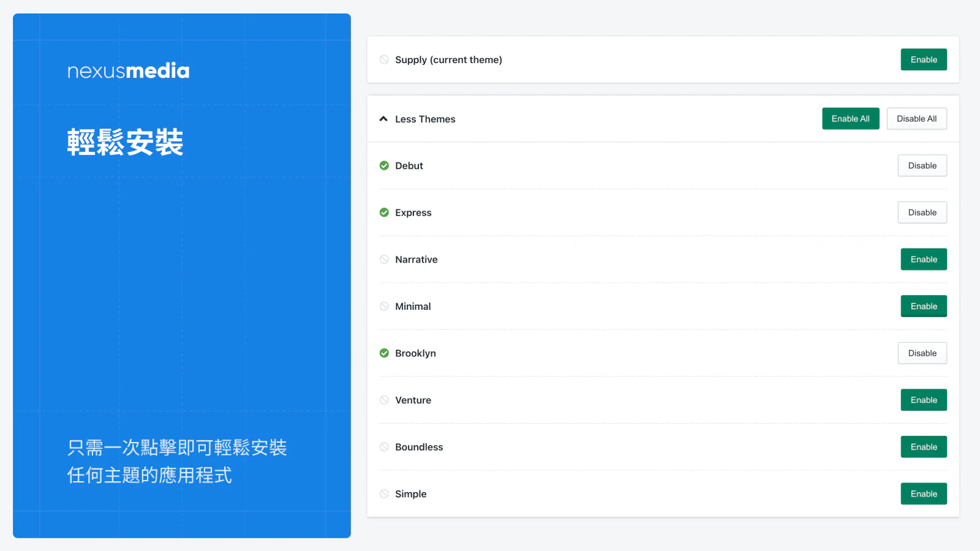Enable the Narrative theme
The height and width of the screenshot is (551, 980).
(924, 260)
